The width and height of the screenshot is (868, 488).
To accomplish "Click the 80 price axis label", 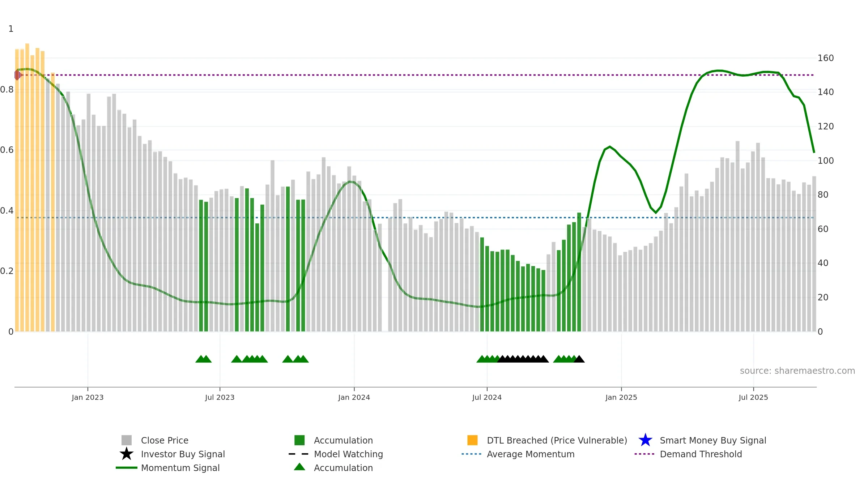I will point(823,195).
